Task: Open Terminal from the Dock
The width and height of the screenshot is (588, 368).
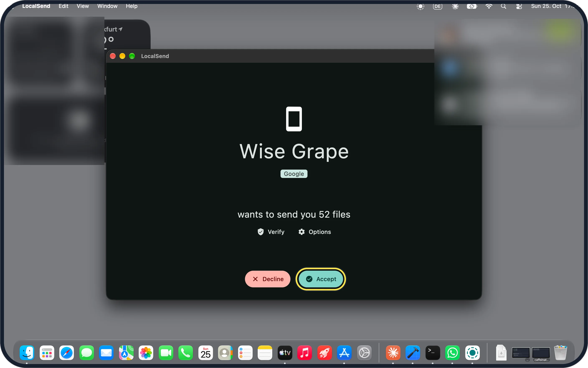Action: point(433,353)
